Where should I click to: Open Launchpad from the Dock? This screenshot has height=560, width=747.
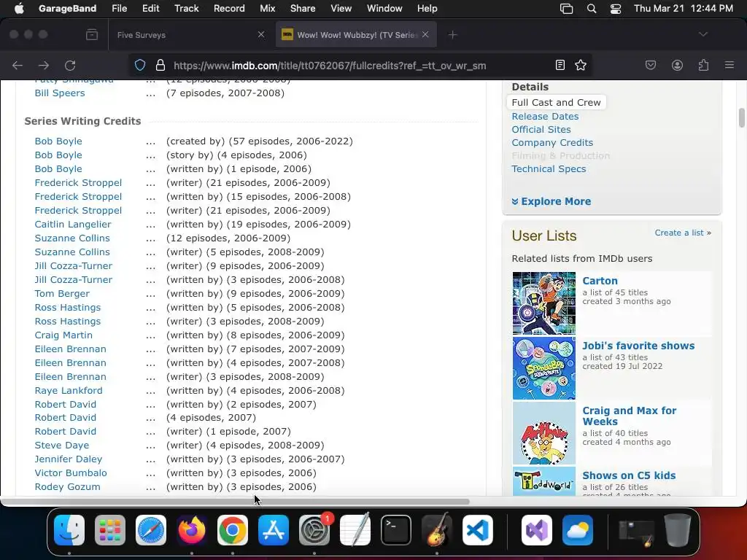tap(110, 530)
